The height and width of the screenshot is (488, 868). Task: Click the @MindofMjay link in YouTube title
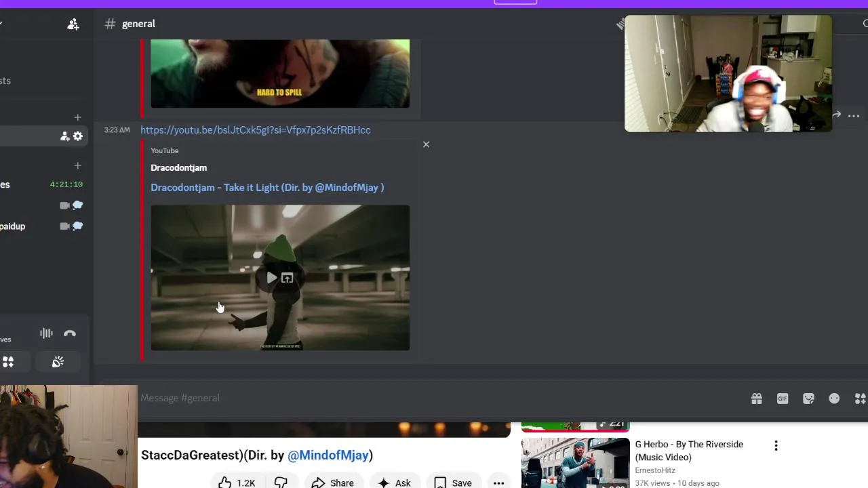[x=328, y=455]
